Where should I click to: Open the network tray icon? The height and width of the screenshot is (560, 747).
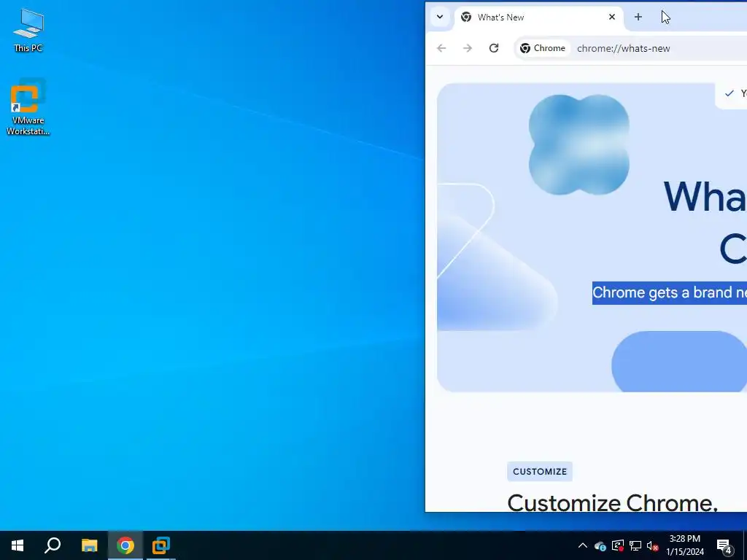[x=635, y=545]
